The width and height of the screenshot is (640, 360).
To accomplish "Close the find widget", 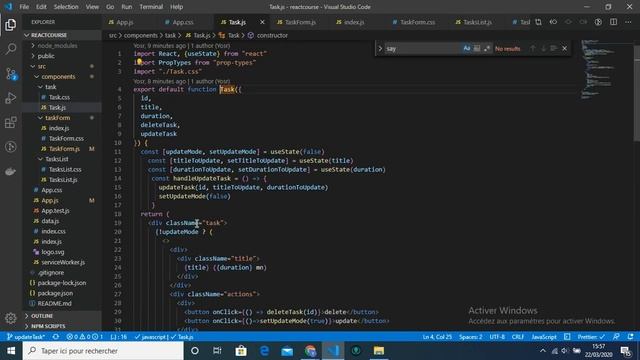I will pyautogui.click(x=564, y=49).
